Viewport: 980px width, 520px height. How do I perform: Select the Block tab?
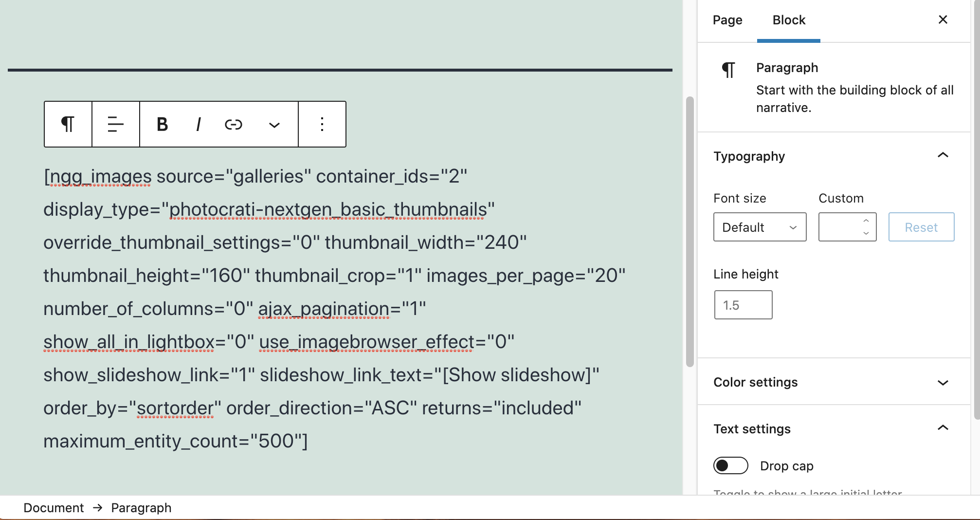pyautogui.click(x=788, y=20)
